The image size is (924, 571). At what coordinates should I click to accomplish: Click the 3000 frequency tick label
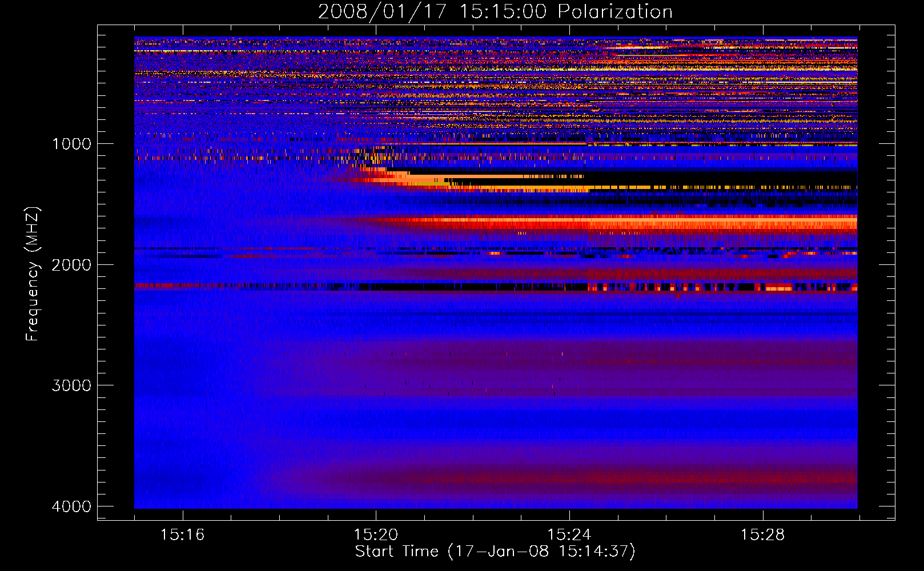click(71, 385)
